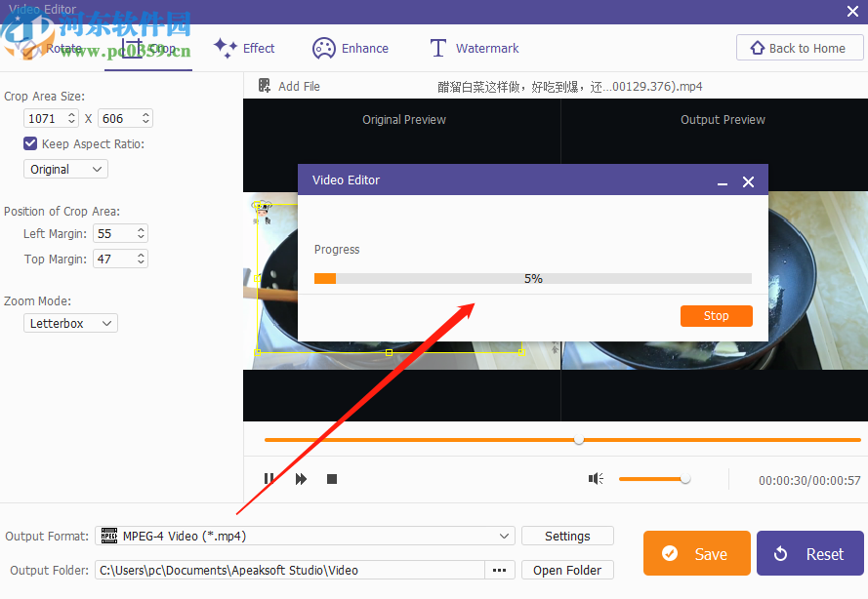Click the loaded .mp4 file name

click(569, 86)
